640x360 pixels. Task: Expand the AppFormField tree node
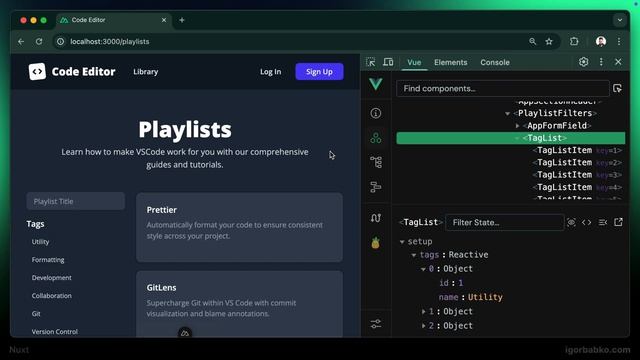click(x=517, y=126)
